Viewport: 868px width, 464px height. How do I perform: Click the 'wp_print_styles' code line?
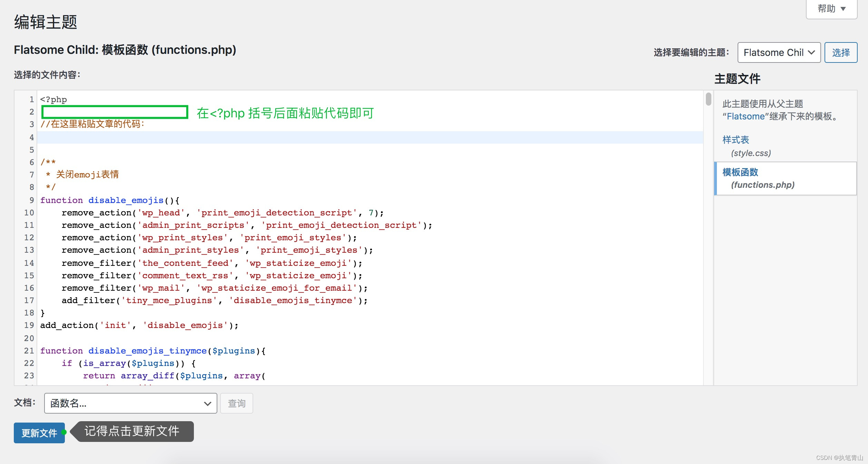[x=209, y=238]
